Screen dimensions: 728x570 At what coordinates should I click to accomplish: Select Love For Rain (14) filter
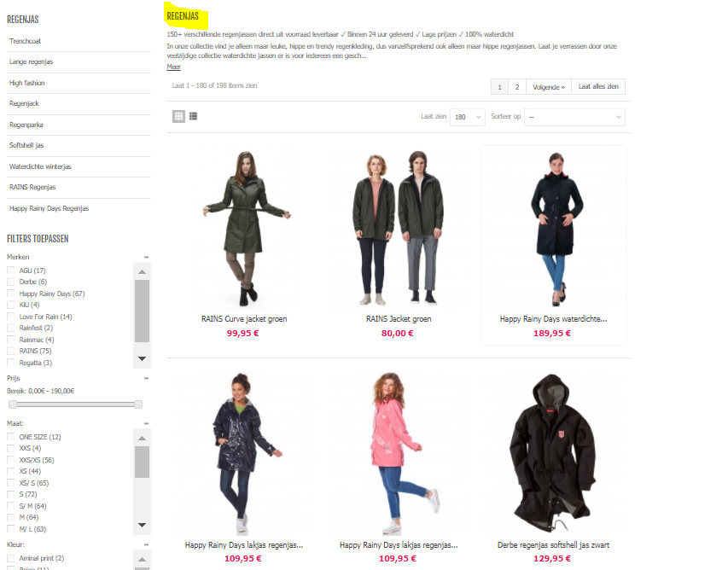point(11,317)
